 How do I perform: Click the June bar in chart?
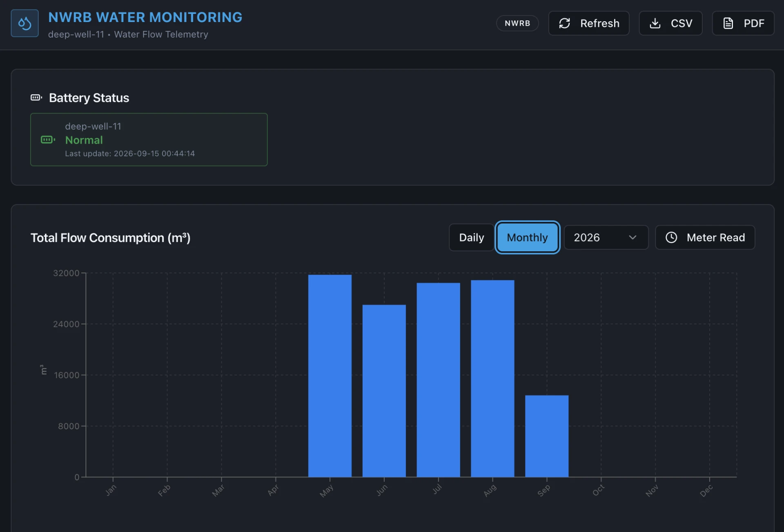click(384, 391)
